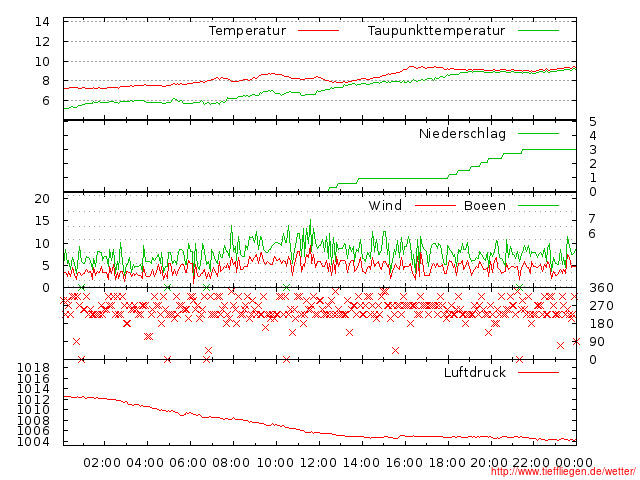Click the 20 wind speed axis value
Viewport: 640px width, 480px height.
(42, 199)
